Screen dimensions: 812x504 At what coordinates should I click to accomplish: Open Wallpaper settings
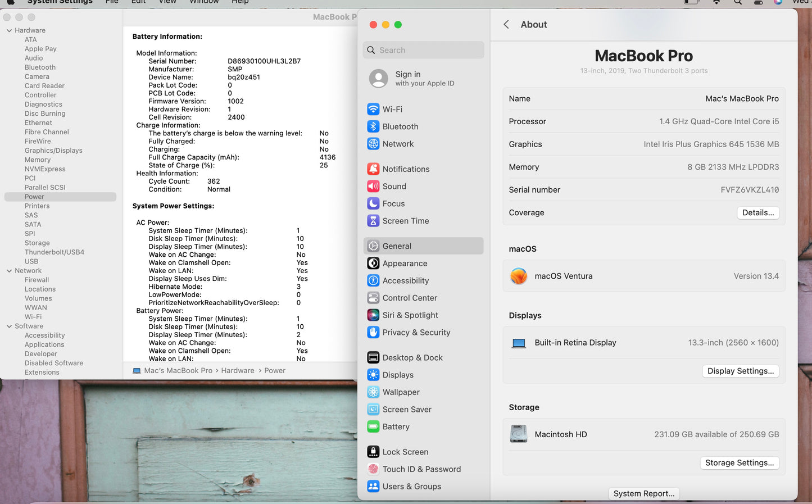coord(401,392)
